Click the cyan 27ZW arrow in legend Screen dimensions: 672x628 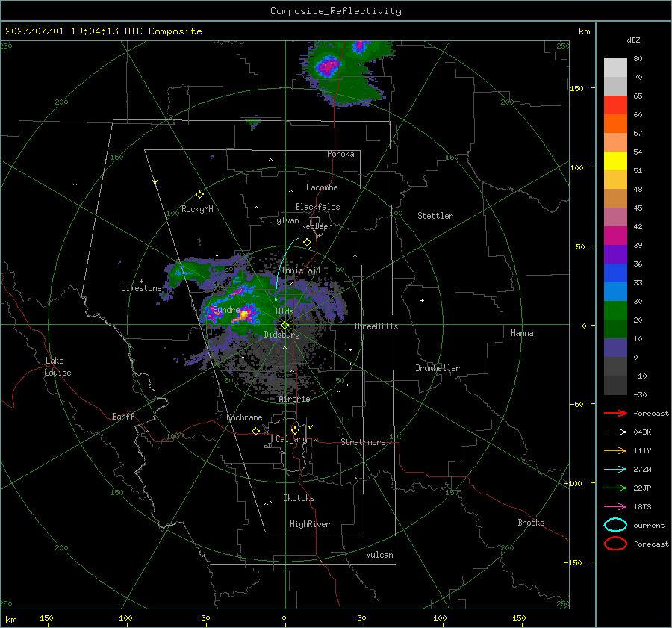615,470
